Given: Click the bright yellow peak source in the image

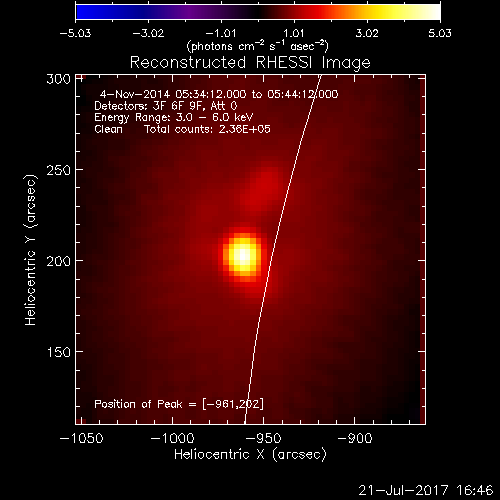Looking at the screenshot, I should (x=244, y=255).
